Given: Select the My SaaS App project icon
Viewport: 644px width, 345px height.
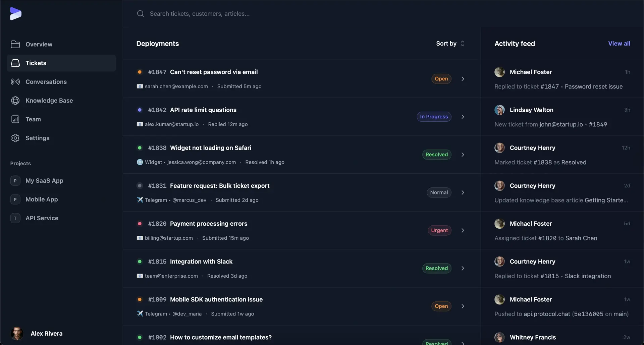Looking at the screenshot, I should pos(15,180).
